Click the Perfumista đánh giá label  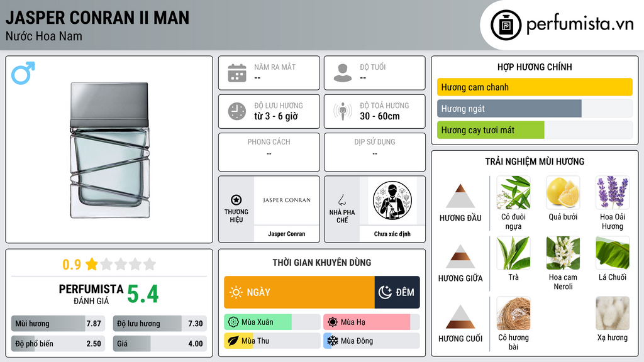click(x=91, y=294)
